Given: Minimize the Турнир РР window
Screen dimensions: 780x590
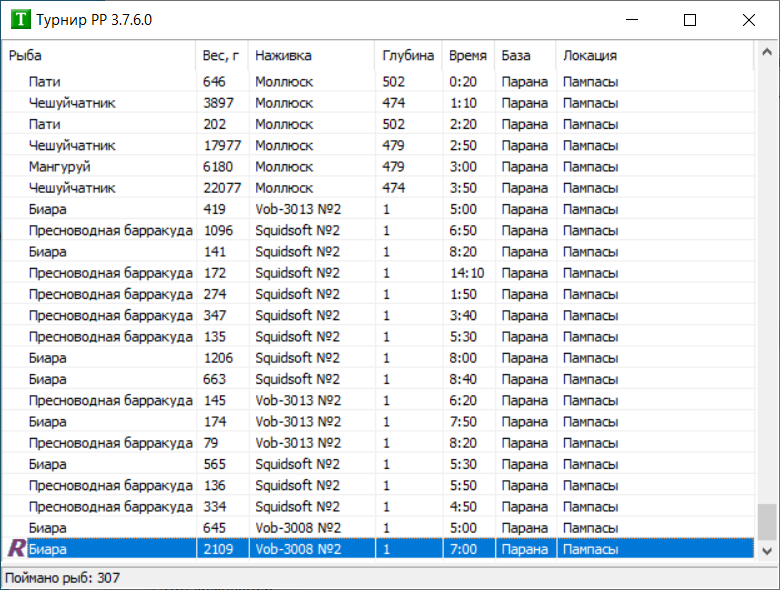Looking at the screenshot, I should pyautogui.click(x=632, y=20).
